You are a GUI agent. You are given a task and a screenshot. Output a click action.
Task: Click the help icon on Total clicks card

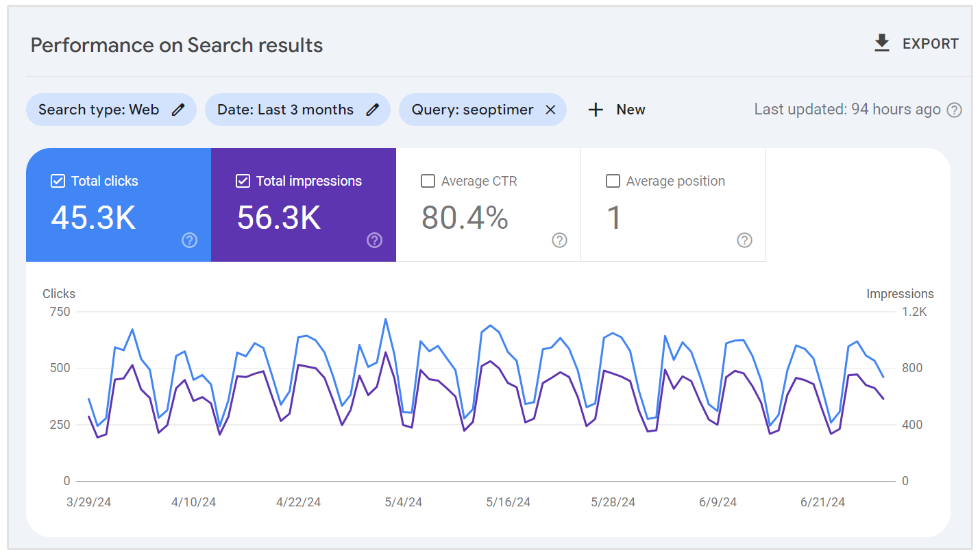coord(189,241)
